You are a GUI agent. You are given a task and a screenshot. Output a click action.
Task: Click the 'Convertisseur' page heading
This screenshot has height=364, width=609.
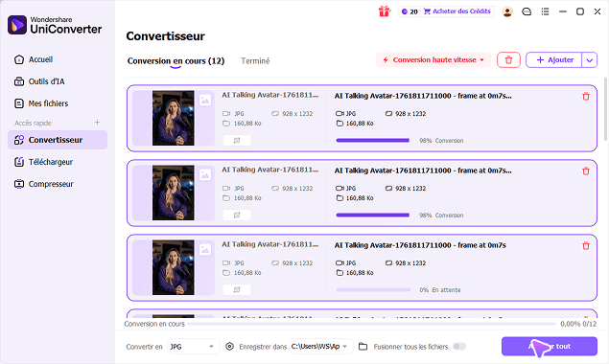pos(166,36)
